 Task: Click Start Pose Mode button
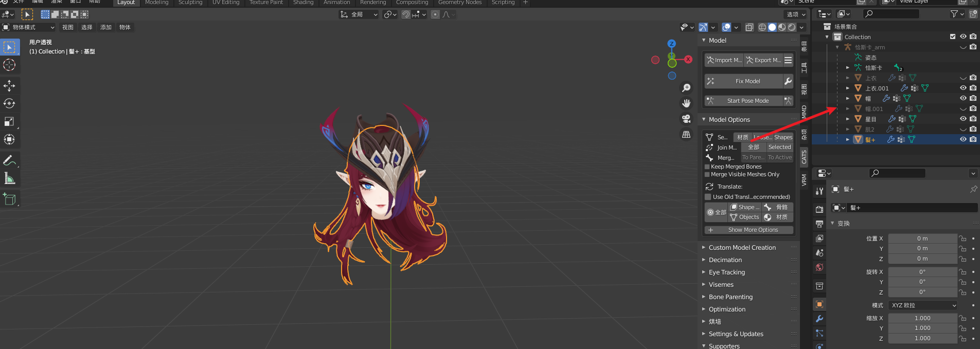click(x=743, y=101)
